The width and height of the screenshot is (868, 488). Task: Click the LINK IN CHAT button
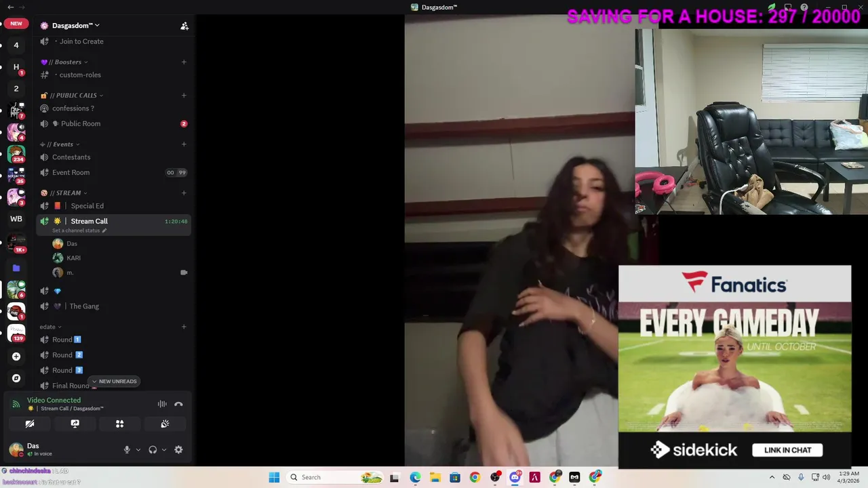point(787,450)
